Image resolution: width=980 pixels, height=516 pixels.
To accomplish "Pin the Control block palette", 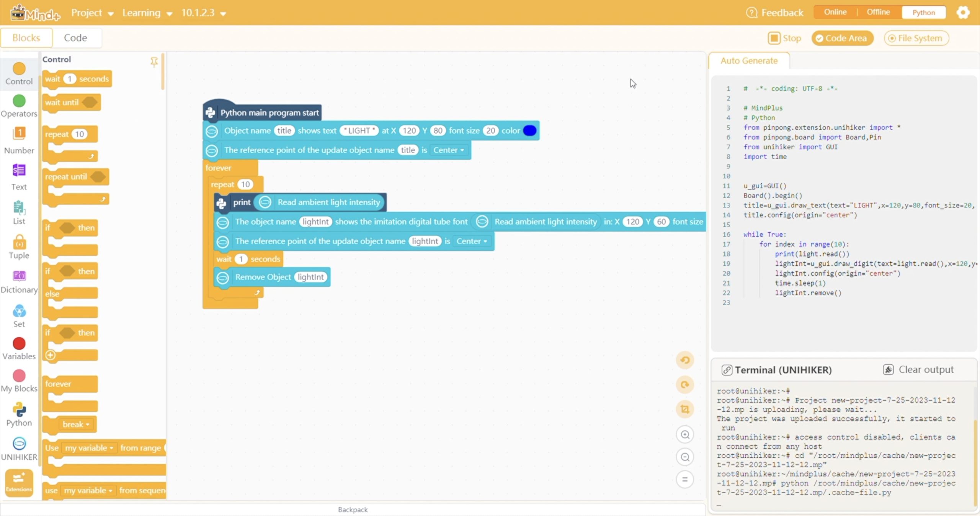I will (154, 62).
